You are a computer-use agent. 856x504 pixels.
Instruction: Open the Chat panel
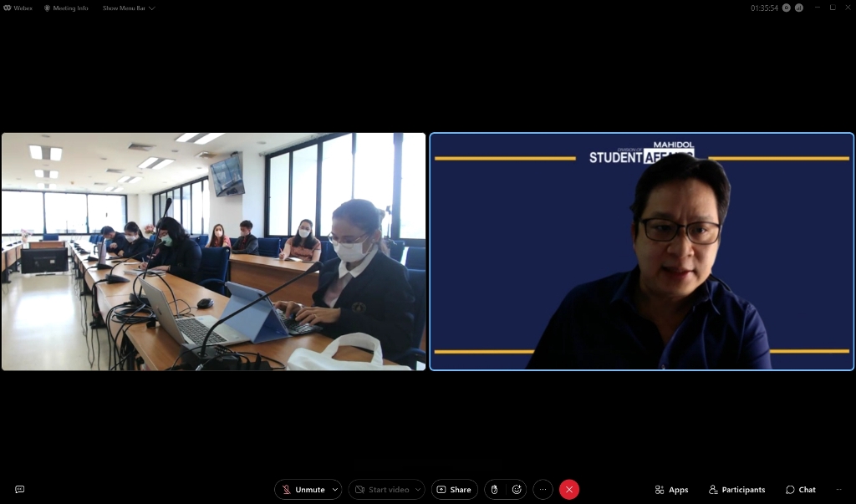(x=800, y=490)
